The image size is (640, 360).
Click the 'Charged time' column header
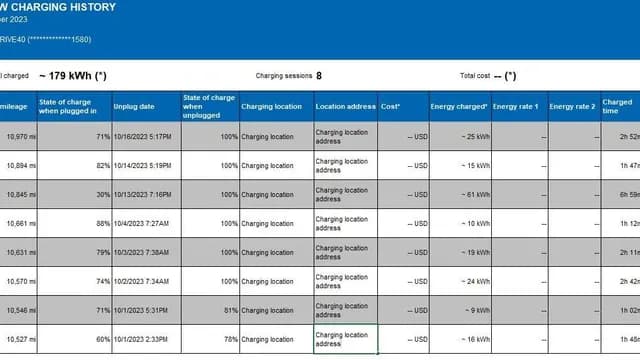[621, 107]
